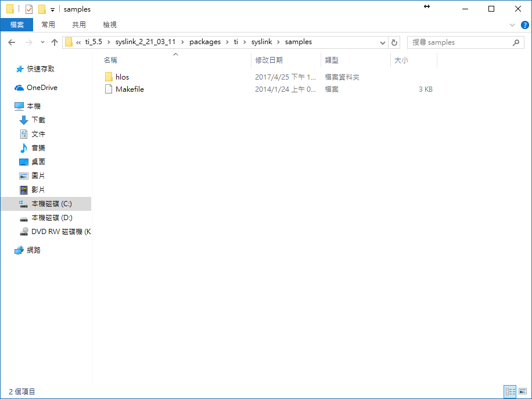532x399 pixels.
Task: Click New Folder icon in title bar
Action: click(42, 9)
